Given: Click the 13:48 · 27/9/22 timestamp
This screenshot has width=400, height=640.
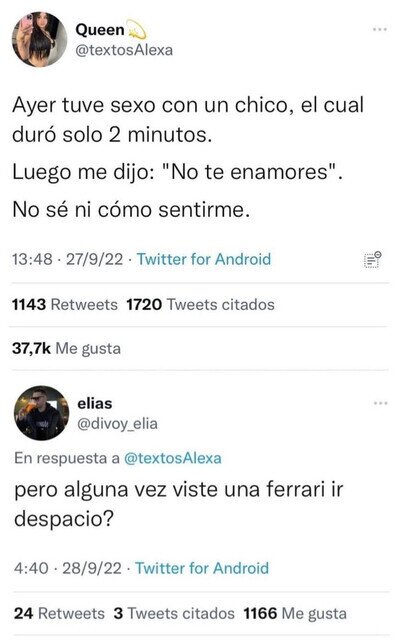Looking at the screenshot, I should 67,259.
